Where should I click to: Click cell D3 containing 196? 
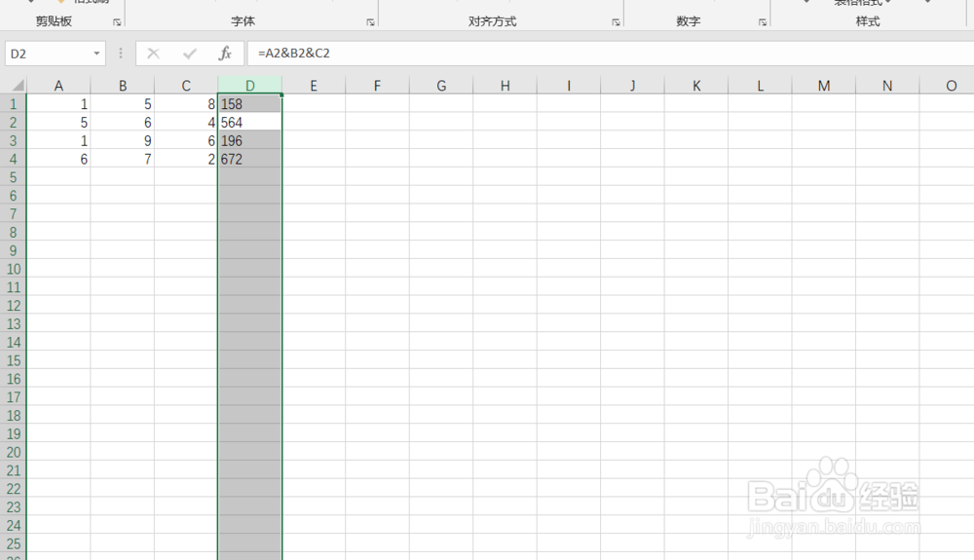tap(249, 140)
